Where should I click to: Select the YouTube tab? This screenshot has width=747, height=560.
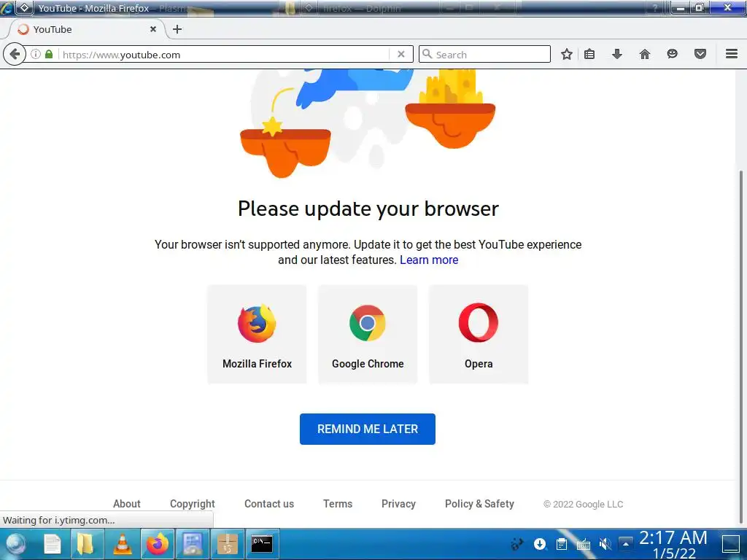(88, 29)
